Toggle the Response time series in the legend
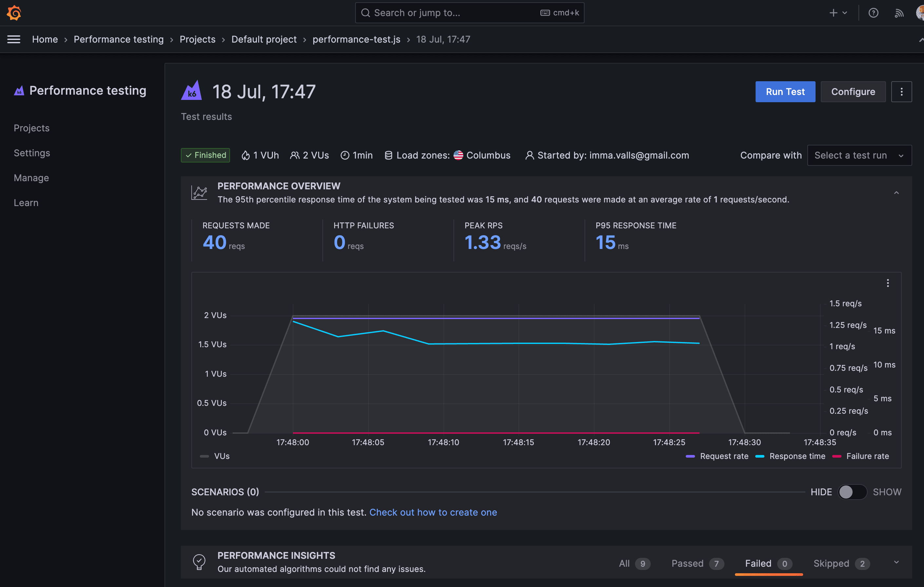924x587 pixels. [797, 456]
